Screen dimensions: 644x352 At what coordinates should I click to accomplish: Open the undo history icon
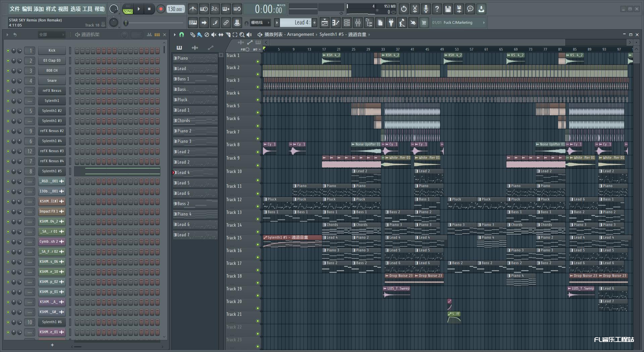pyautogui.click(x=404, y=9)
